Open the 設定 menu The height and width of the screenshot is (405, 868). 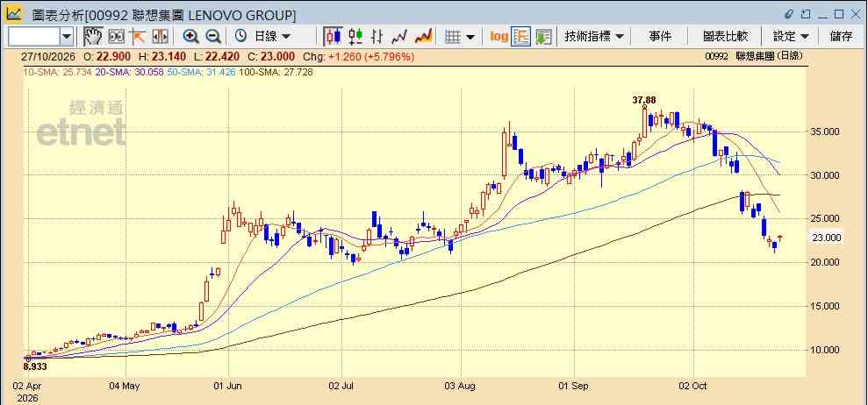791,37
